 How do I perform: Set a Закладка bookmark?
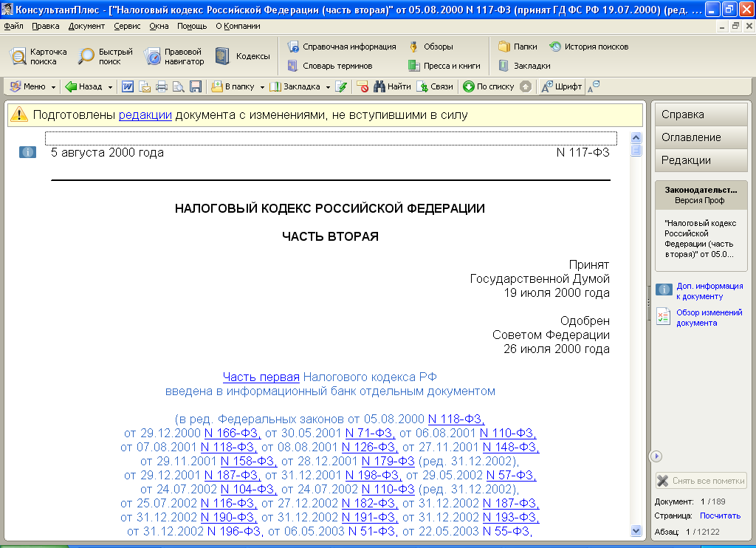pyautogui.click(x=295, y=87)
